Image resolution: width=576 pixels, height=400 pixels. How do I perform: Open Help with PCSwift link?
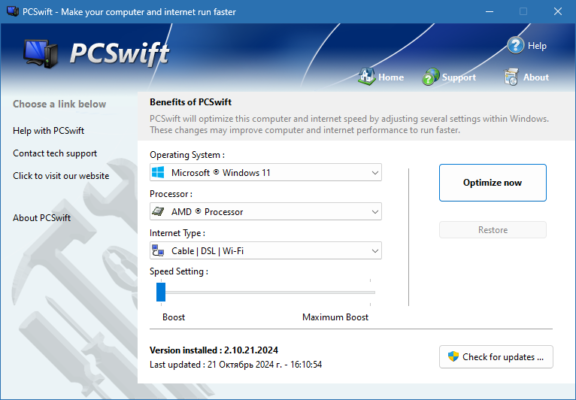pos(48,131)
